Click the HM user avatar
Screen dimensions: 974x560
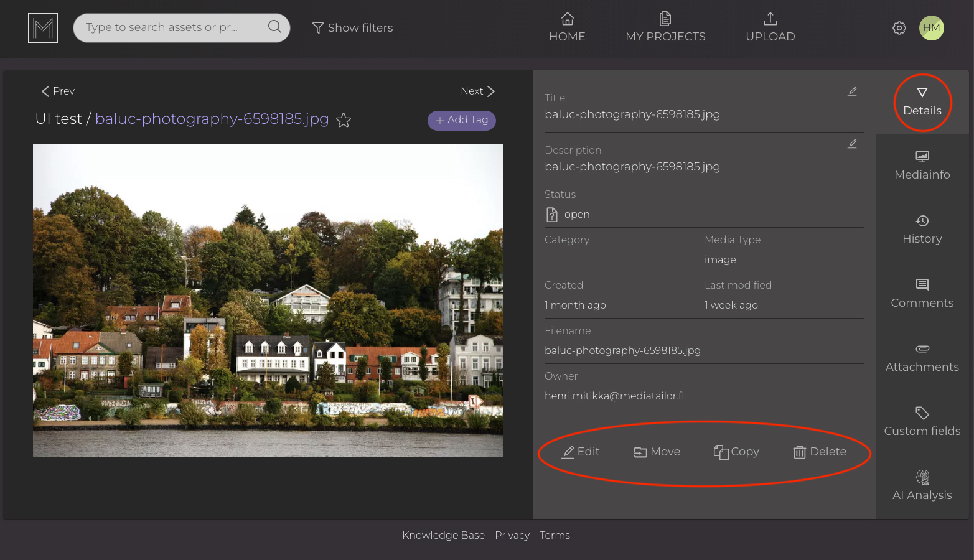pyautogui.click(x=931, y=28)
